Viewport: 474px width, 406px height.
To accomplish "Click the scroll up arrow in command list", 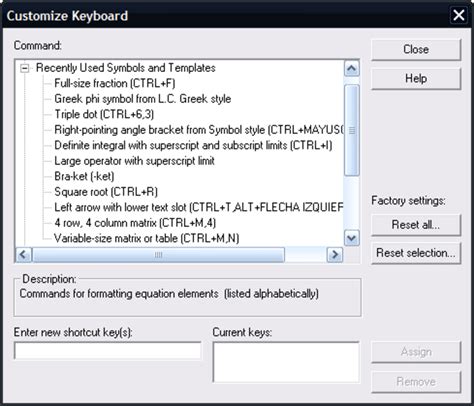I will [352, 69].
